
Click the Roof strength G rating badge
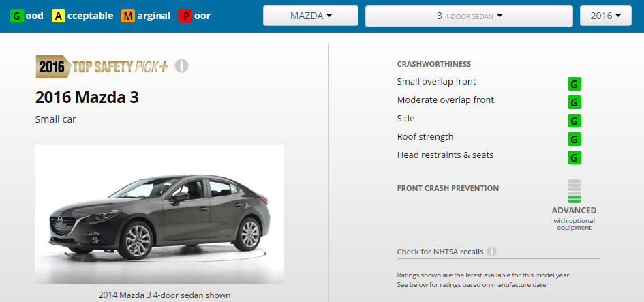(x=574, y=139)
